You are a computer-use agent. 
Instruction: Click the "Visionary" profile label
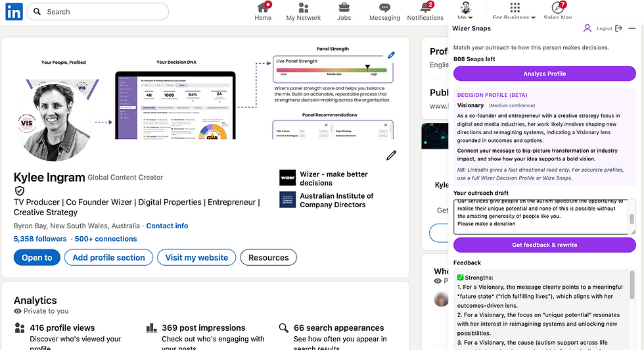(x=471, y=105)
